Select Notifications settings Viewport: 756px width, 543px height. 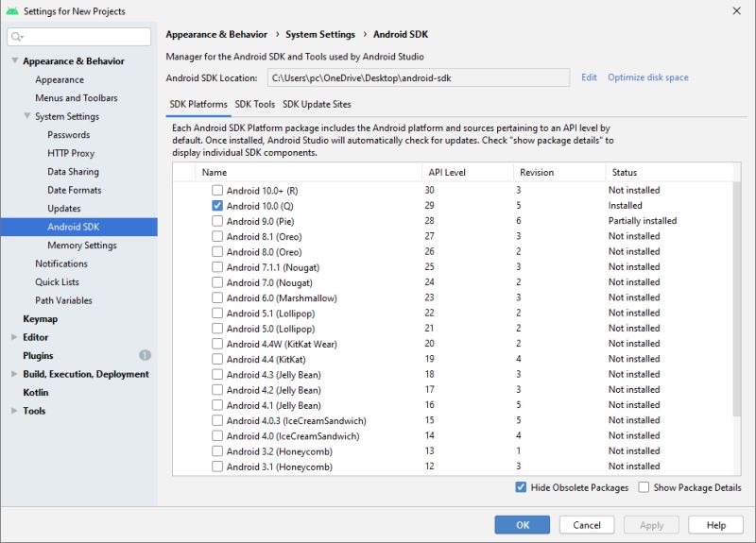(61, 263)
